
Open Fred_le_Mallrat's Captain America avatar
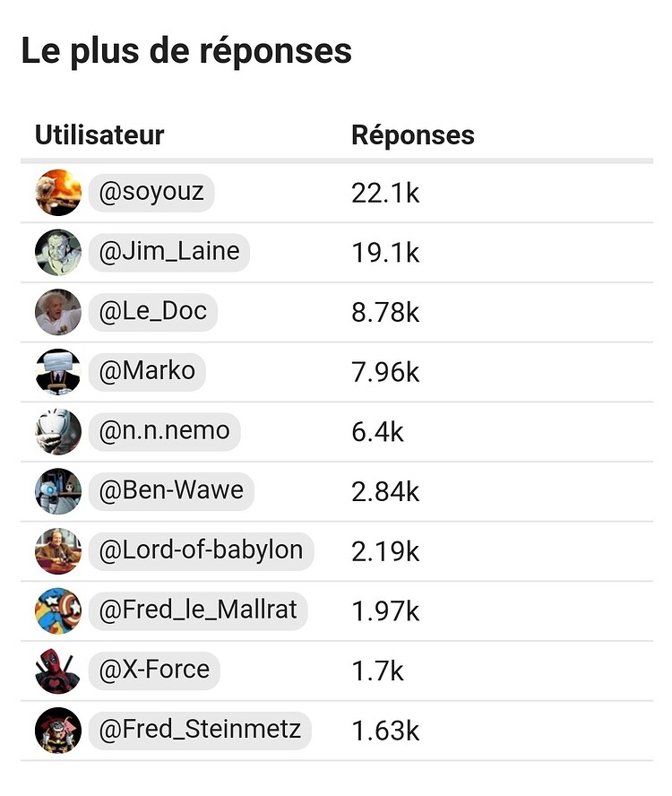pos(58,610)
